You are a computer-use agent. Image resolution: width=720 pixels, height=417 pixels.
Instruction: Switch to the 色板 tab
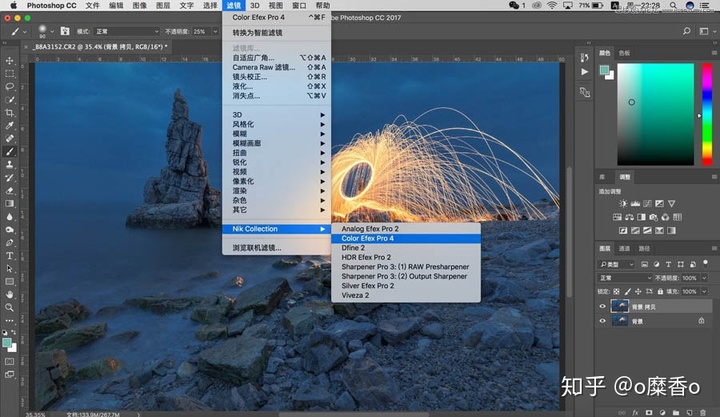[x=624, y=53]
